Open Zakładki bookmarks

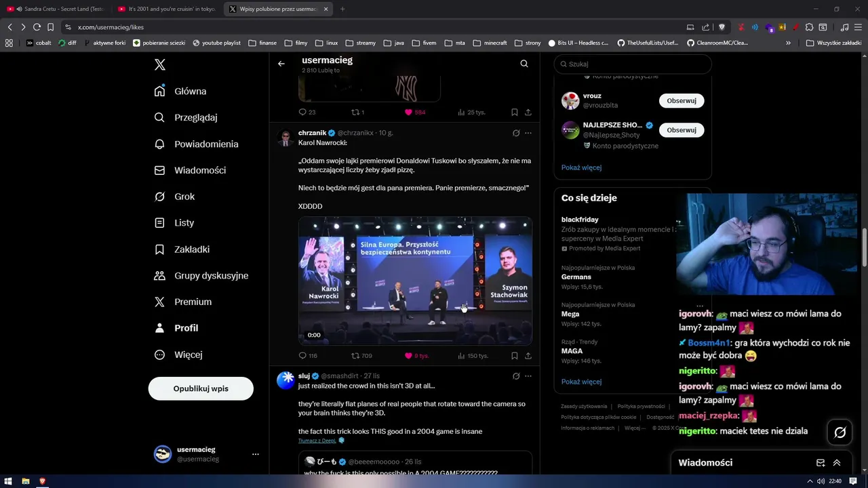click(182, 249)
